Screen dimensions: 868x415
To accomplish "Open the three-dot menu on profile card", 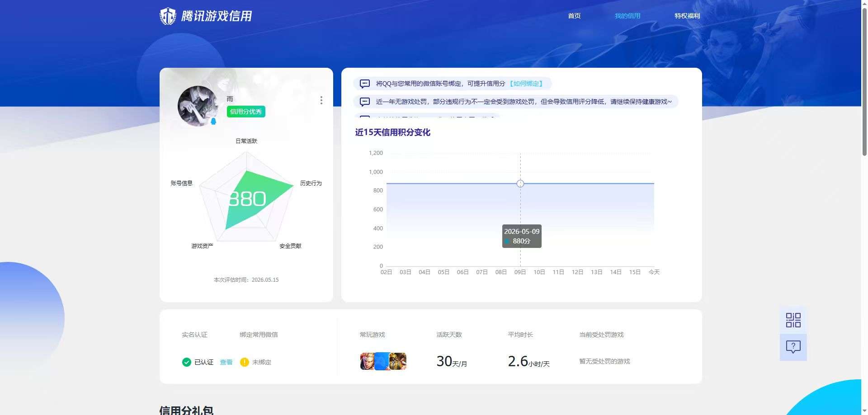I will [x=321, y=100].
